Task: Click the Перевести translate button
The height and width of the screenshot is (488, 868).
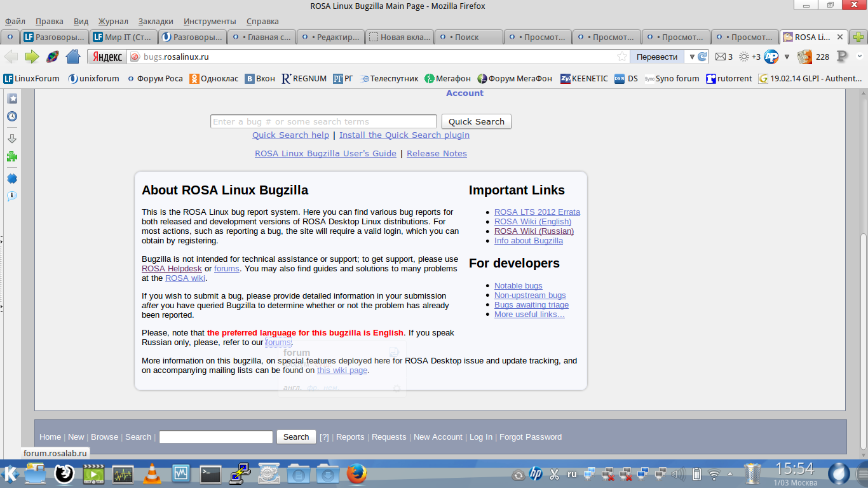Action: click(657, 57)
